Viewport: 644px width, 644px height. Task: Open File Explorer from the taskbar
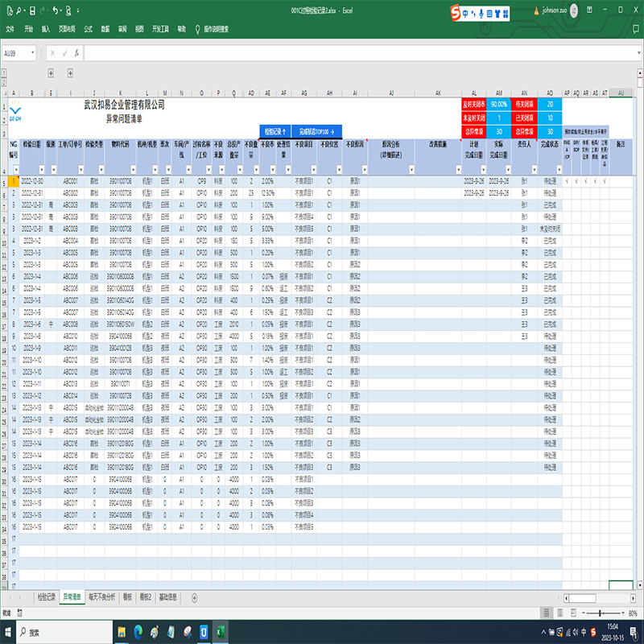tap(122, 632)
